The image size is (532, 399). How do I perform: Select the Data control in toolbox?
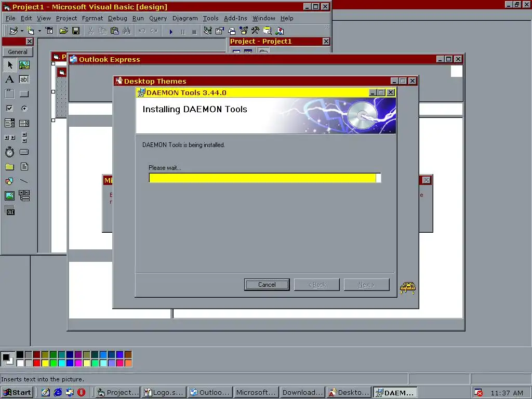pyautogui.click(x=24, y=195)
